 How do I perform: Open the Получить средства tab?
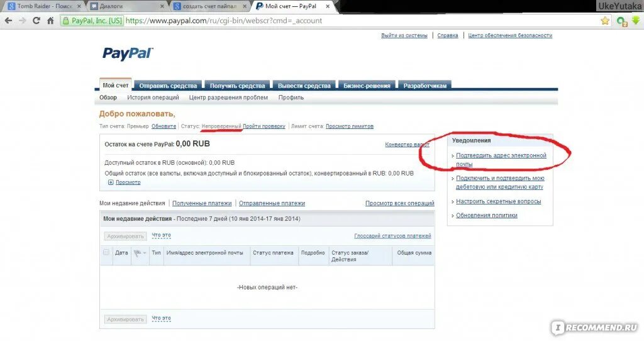tap(237, 86)
